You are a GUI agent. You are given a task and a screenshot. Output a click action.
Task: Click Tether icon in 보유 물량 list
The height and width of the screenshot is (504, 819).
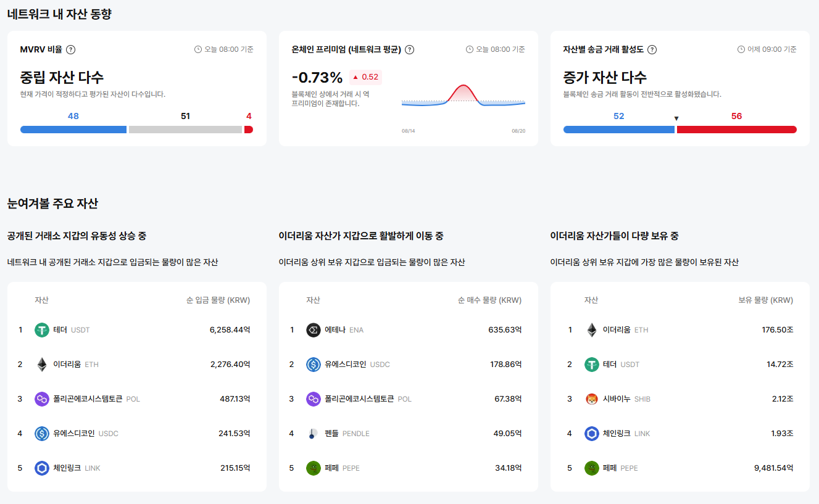[x=592, y=365]
